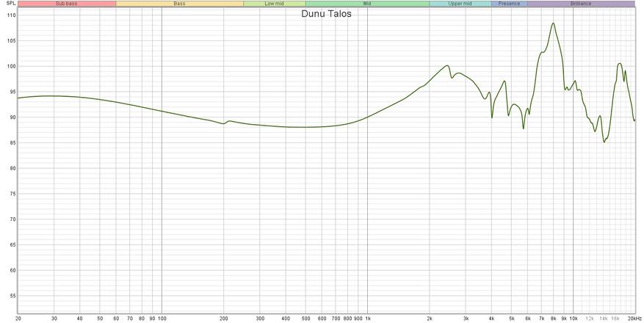
Task: Select 75 on the SPL axis
Action: (12, 194)
